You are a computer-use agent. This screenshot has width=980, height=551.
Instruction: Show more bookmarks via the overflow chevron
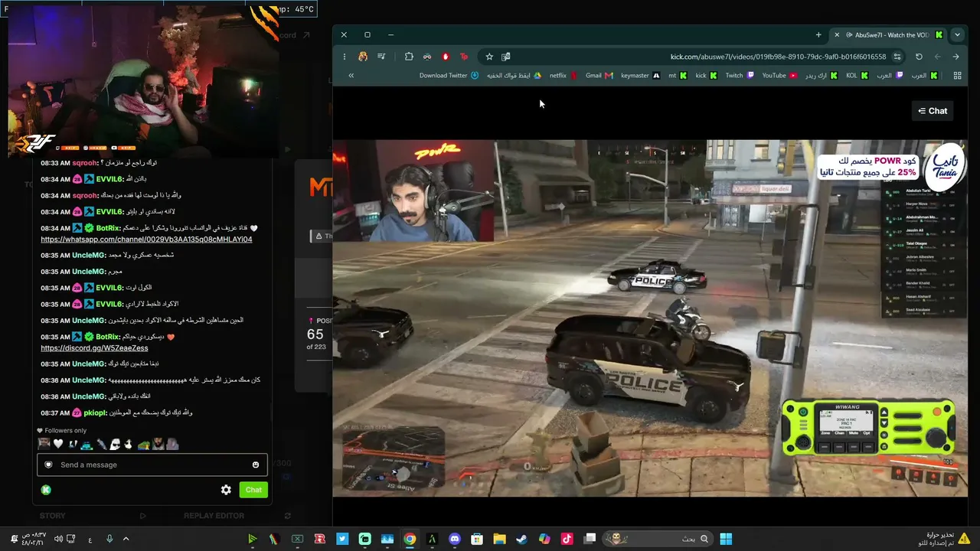point(351,76)
